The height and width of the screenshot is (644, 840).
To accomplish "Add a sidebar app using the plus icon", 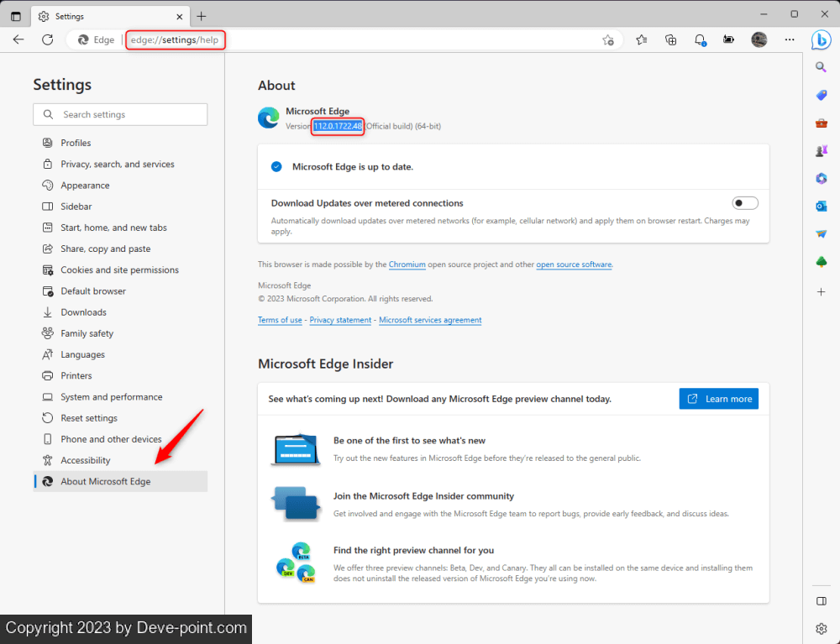I will pyautogui.click(x=821, y=291).
